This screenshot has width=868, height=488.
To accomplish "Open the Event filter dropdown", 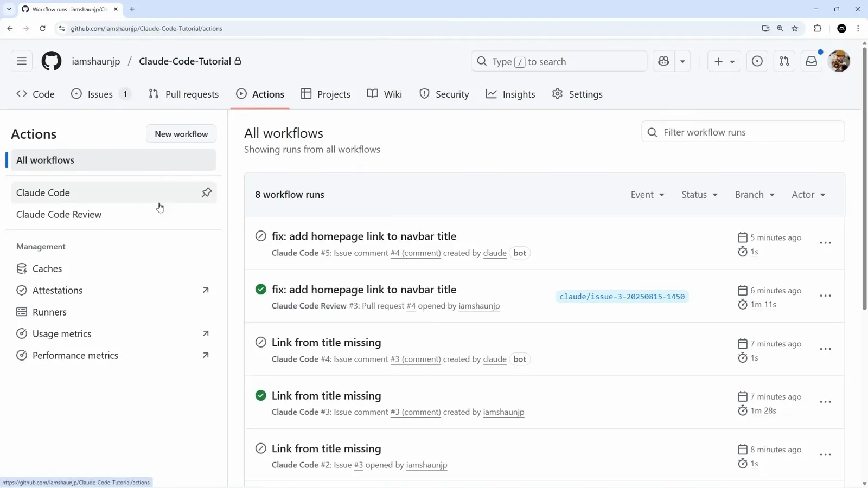I will [647, 195].
